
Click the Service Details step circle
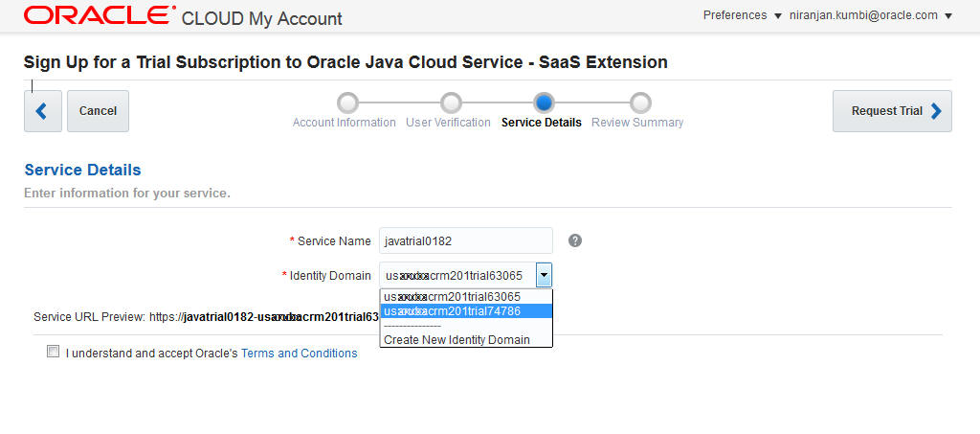544,103
